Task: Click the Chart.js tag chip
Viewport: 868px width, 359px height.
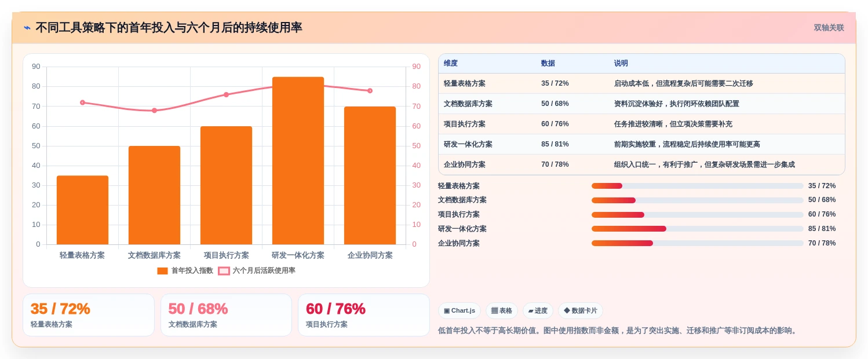Action: 459,311
